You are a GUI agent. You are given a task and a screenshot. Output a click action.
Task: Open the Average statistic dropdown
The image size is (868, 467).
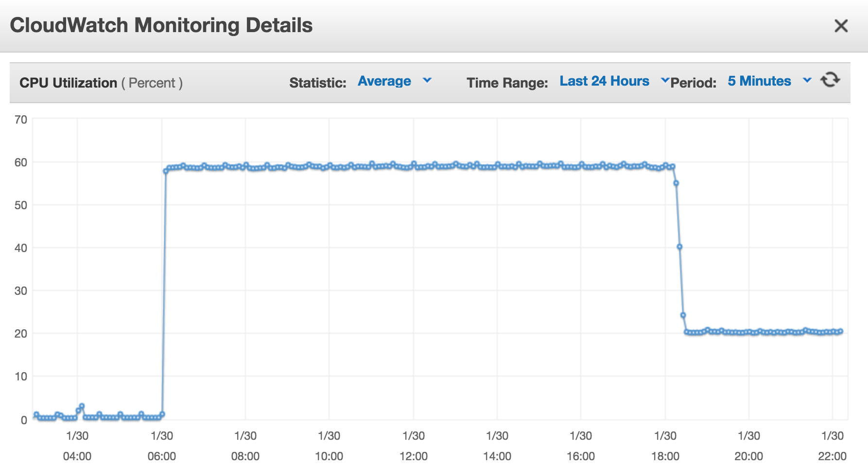pyautogui.click(x=384, y=81)
